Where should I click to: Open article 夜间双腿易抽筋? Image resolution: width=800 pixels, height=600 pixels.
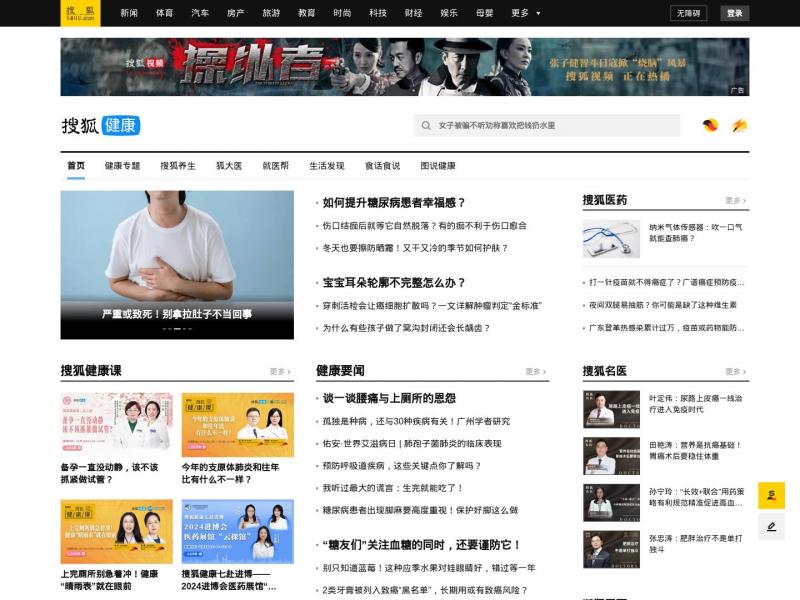[663, 305]
